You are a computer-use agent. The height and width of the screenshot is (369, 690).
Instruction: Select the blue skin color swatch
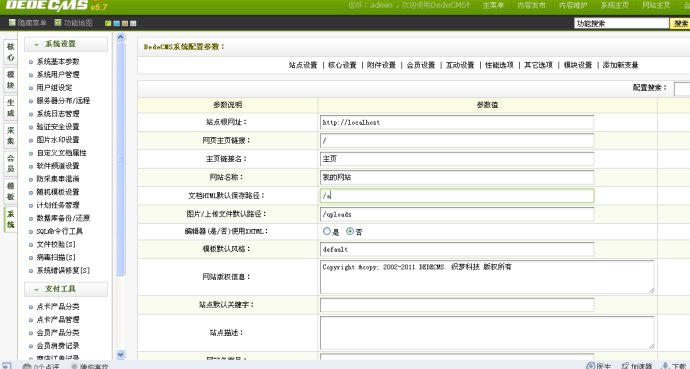tap(117, 24)
